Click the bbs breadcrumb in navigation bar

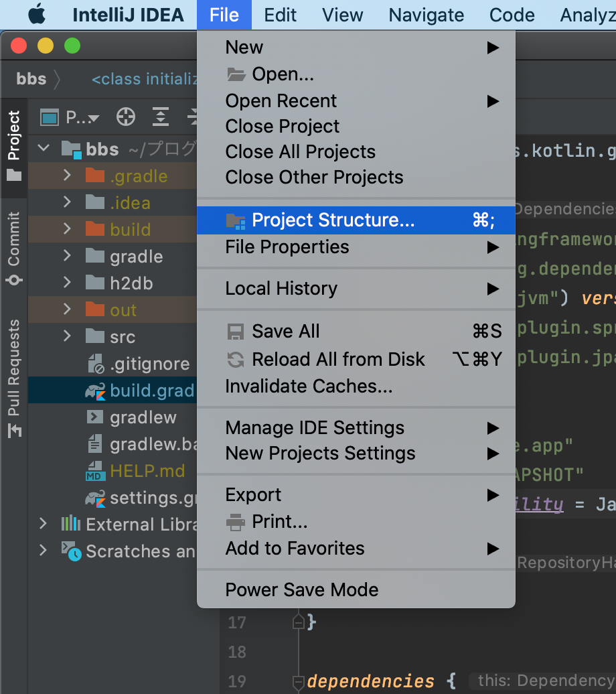pyautogui.click(x=31, y=79)
